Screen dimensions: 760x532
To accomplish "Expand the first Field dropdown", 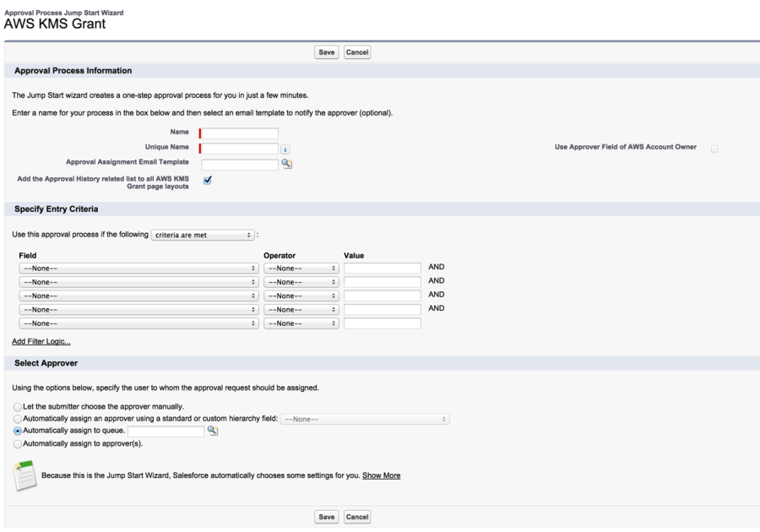I will [138, 268].
